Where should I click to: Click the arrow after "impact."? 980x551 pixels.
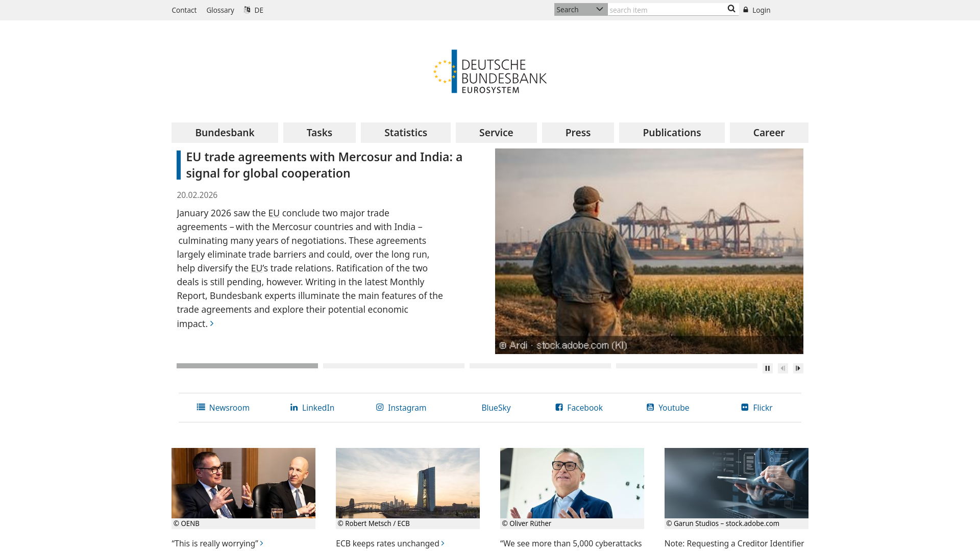(212, 323)
